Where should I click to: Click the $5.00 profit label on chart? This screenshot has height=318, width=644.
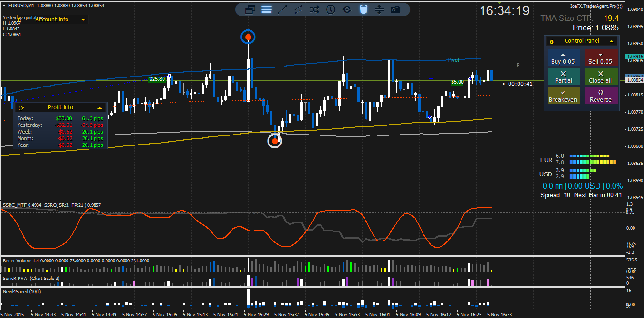457,82
